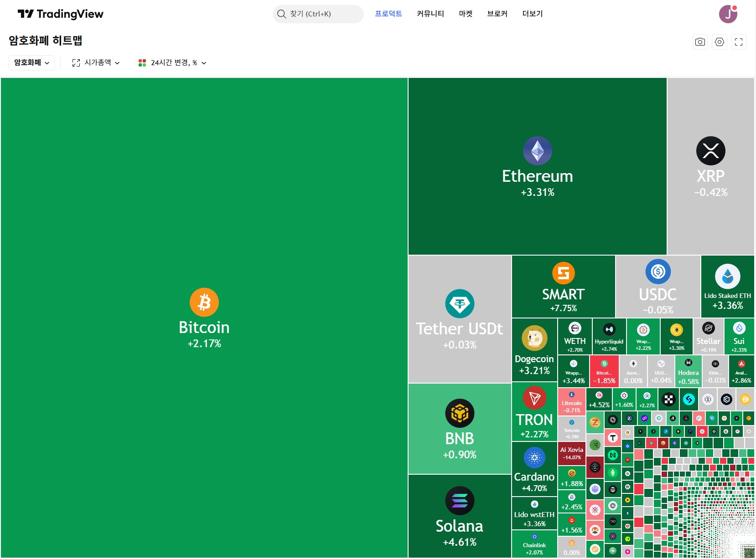Viewport: 756px width, 559px height.
Task: Open the 더보기 menu
Action: pyautogui.click(x=532, y=14)
